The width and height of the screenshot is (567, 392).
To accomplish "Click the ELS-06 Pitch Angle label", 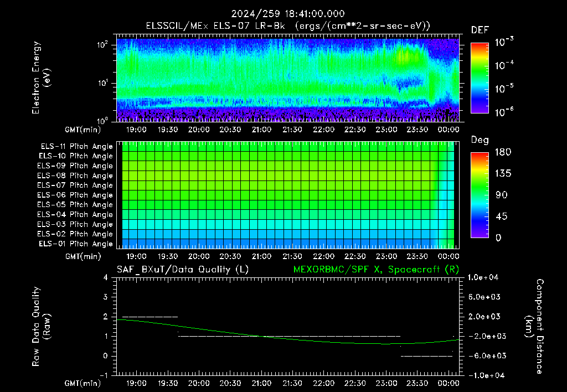I will coord(75,195).
